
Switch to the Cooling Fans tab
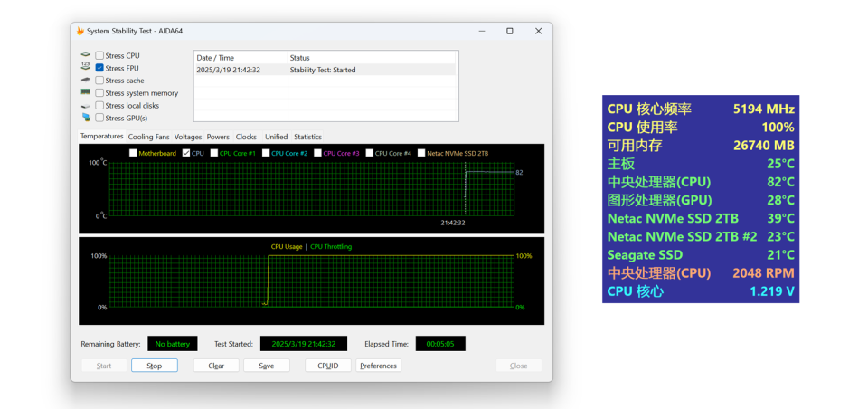pos(149,137)
